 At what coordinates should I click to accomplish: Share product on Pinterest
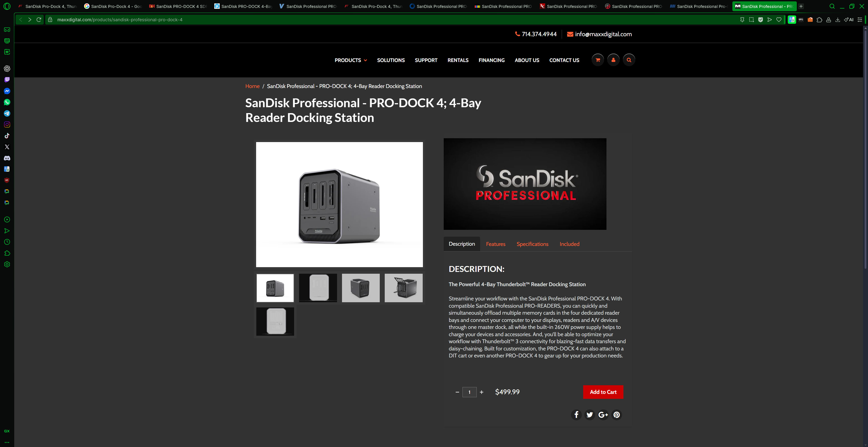(x=617, y=415)
